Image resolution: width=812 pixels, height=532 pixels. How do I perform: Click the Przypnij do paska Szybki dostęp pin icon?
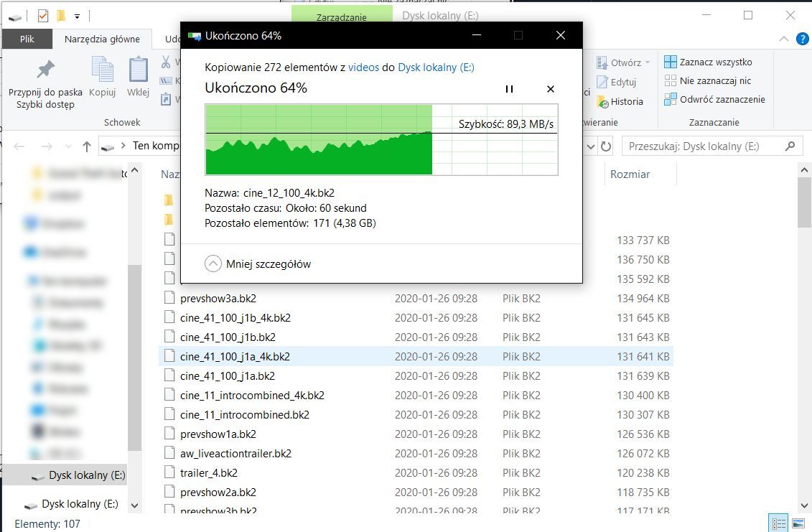point(45,70)
